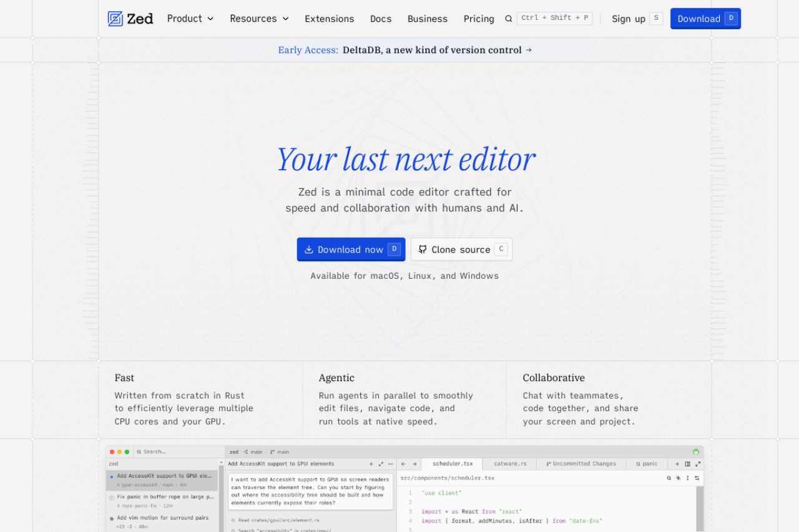799x532 pixels.
Task: Expand the Resources menu
Action: [x=259, y=19]
